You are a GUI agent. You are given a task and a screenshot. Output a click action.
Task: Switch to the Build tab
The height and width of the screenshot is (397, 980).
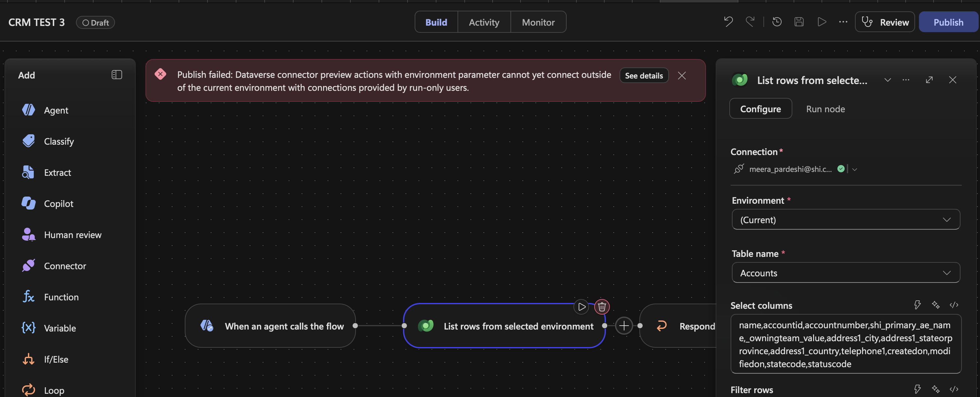[x=436, y=22]
